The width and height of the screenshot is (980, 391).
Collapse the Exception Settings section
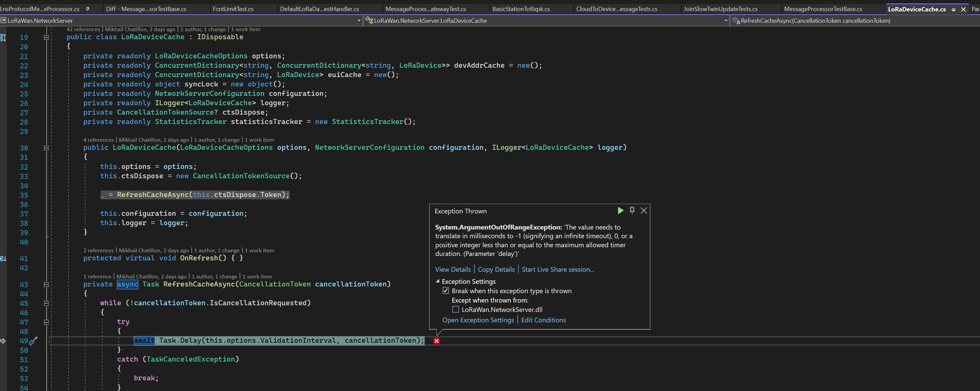click(x=437, y=281)
